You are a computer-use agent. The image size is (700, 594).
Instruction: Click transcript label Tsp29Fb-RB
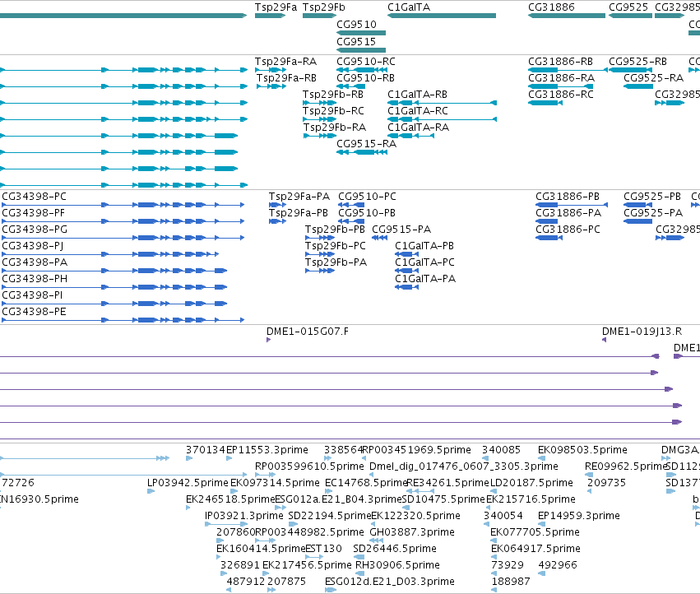(333, 95)
